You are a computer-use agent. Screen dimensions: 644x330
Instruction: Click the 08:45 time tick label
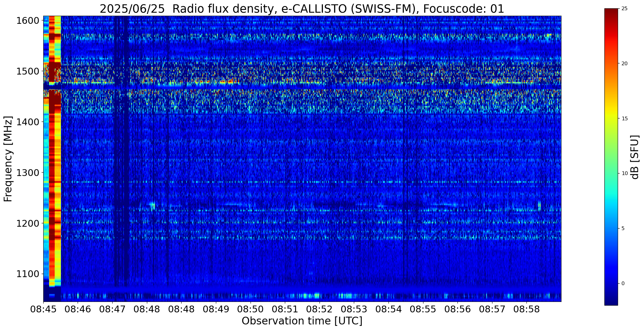tap(43, 309)
